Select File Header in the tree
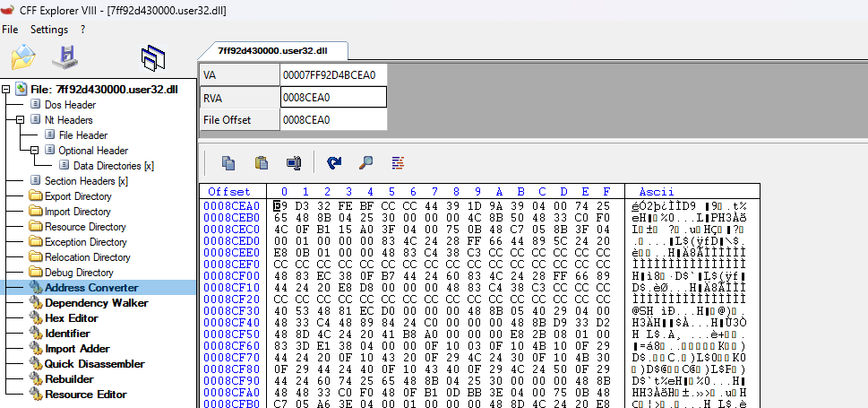Image resolution: width=868 pixels, height=408 pixels. pos(83,135)
